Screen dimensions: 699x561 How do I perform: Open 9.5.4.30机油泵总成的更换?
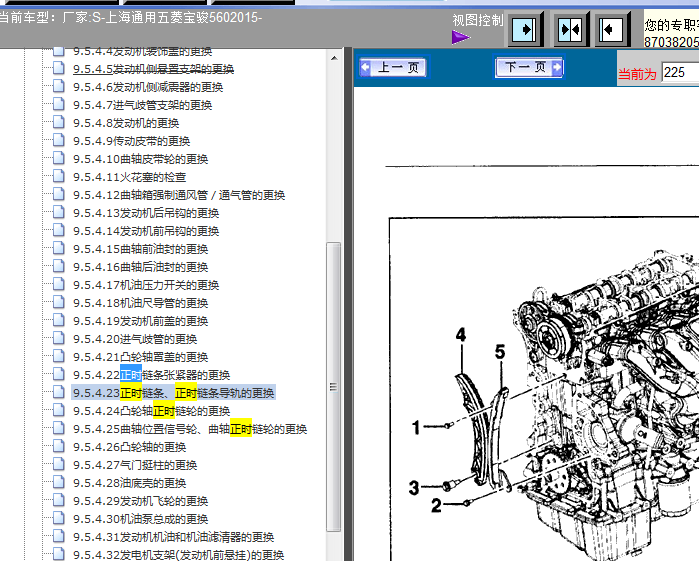140,519
